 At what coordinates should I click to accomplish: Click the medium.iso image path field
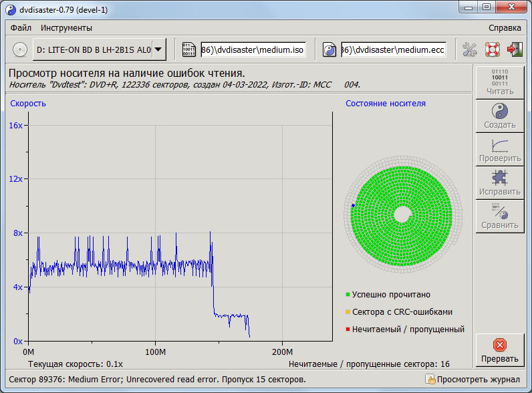253,49
